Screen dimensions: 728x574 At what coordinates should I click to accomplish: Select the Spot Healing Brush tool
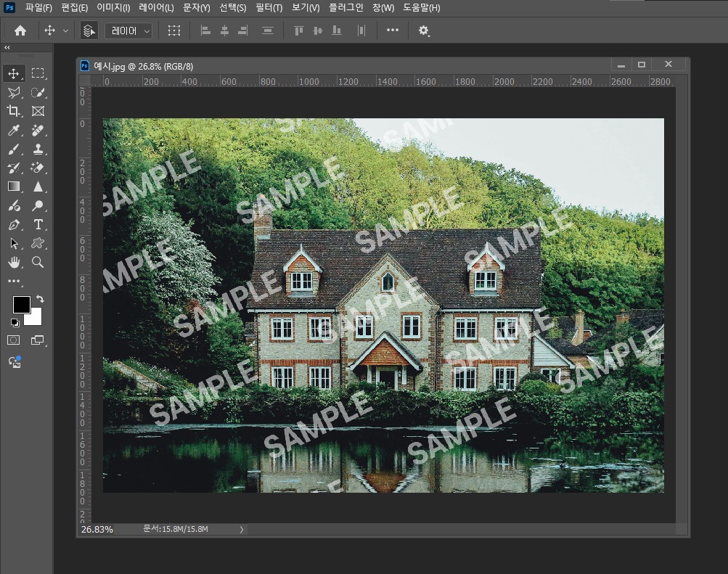click(38, 130)
